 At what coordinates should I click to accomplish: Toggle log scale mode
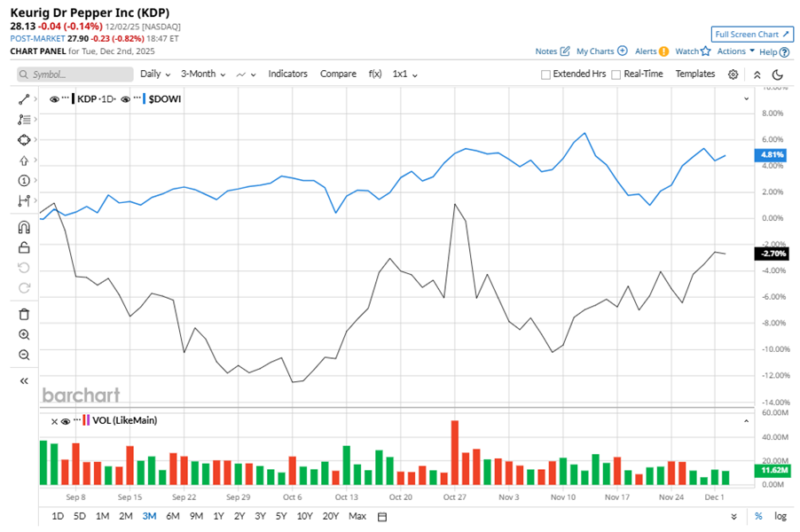(780, 516)
